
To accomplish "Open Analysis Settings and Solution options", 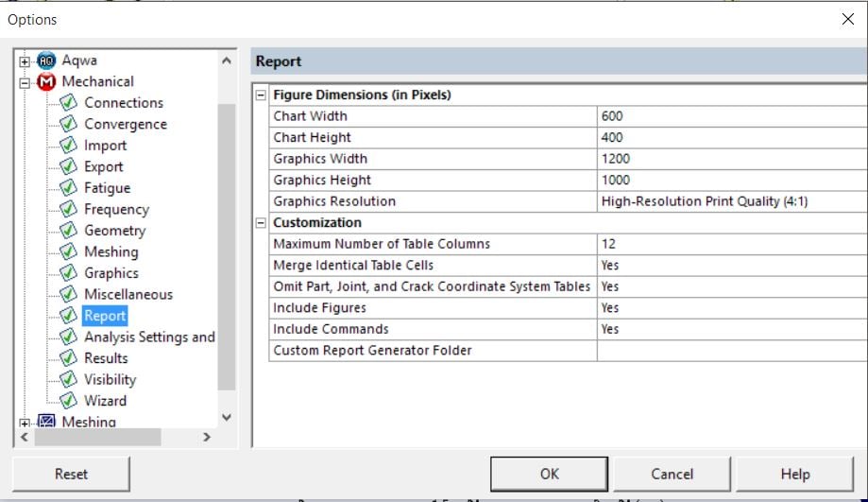I will (x=149, y=337).
